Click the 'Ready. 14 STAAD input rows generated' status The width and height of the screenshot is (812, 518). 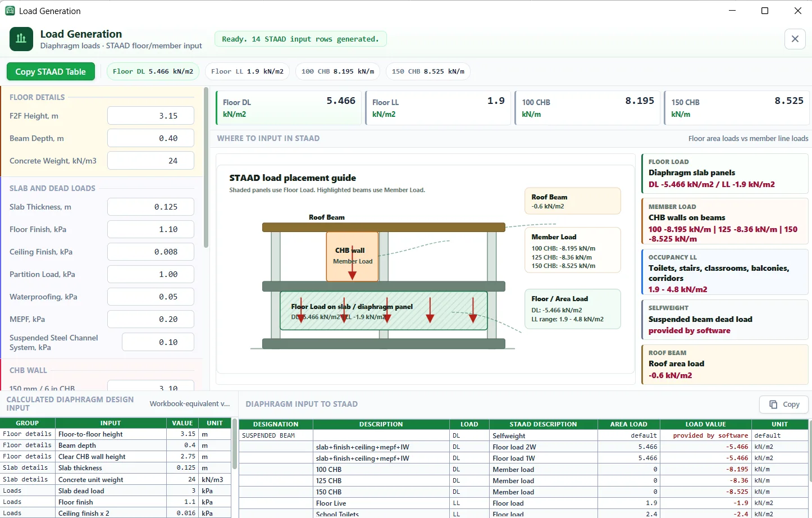[x=300, y=39]
